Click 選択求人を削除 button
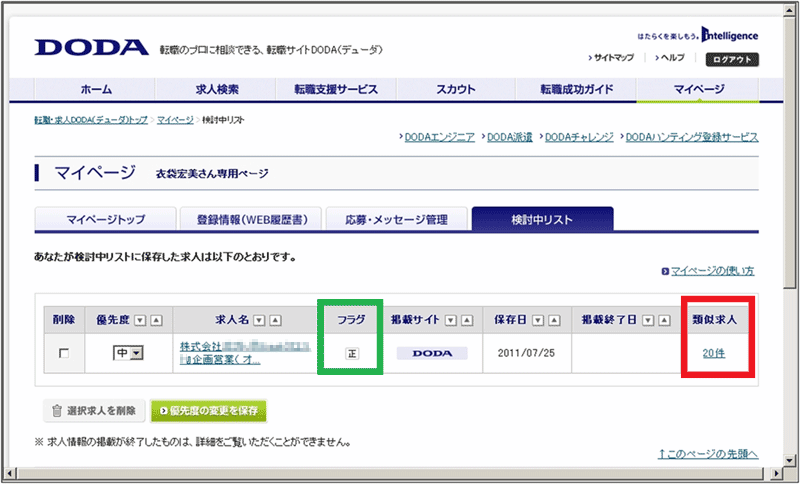 [x=94, y=411]
